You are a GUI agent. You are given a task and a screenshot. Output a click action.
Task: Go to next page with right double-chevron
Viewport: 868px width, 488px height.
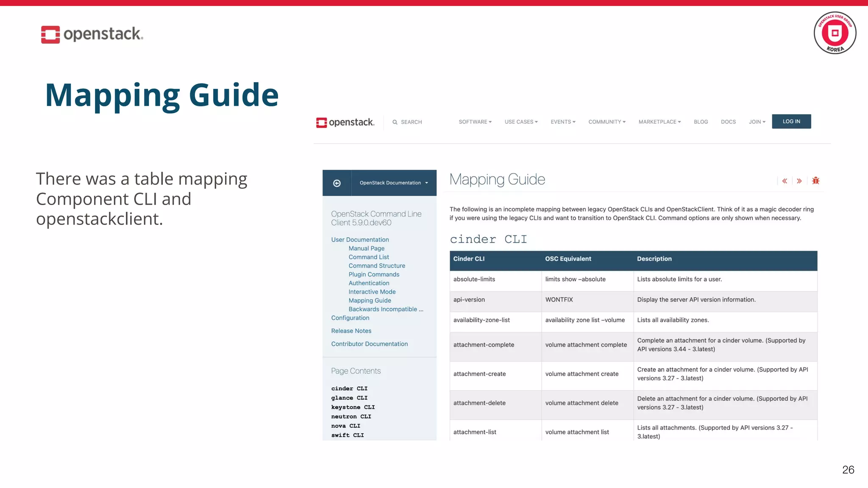pos(799,181)
